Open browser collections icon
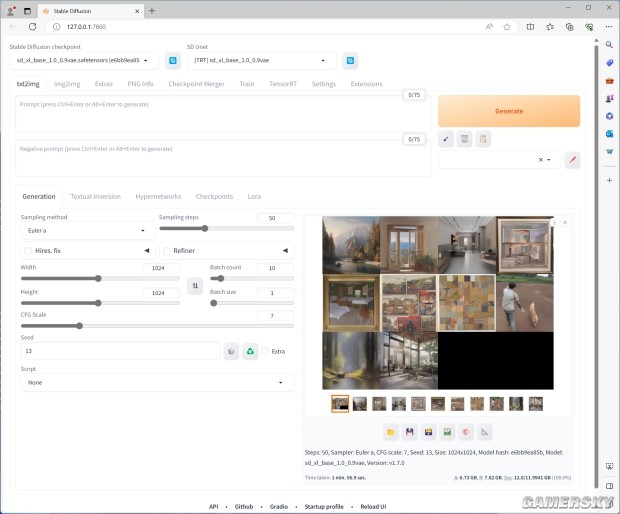Image resolution: width=620 pixels, height=514 pixels. (x=569, y=26)
